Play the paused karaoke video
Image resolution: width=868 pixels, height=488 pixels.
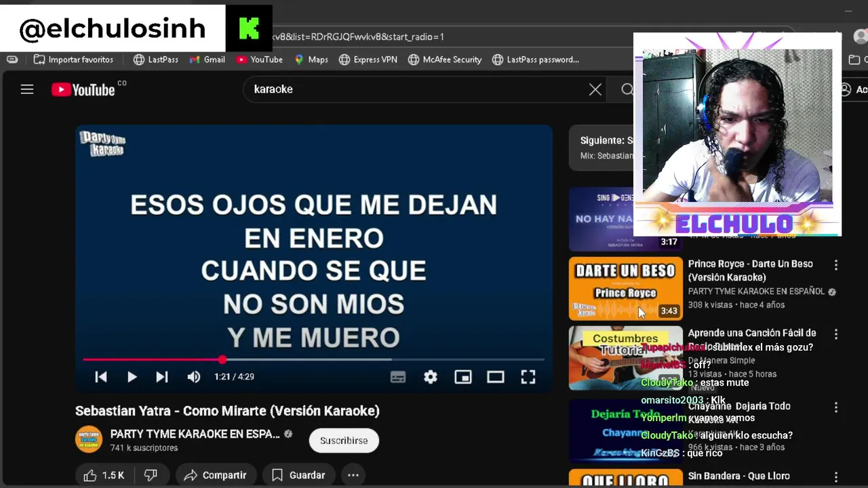[132, 377]
